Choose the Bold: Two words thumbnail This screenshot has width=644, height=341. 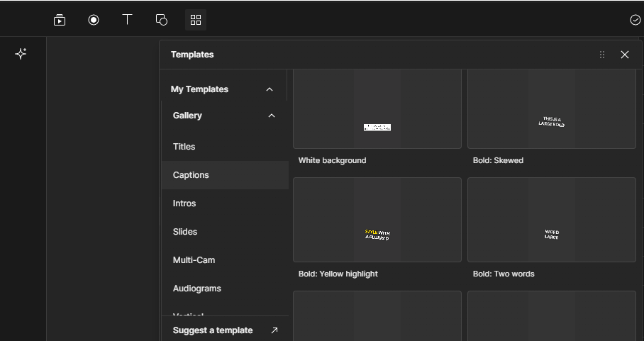[x=552, y=220]
